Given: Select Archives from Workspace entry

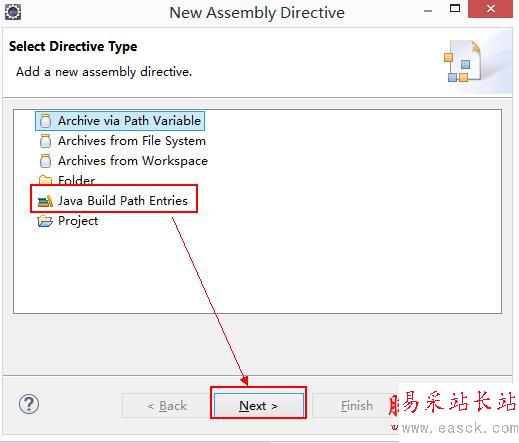Looking at the screenshot, I should tap(123, 161).
